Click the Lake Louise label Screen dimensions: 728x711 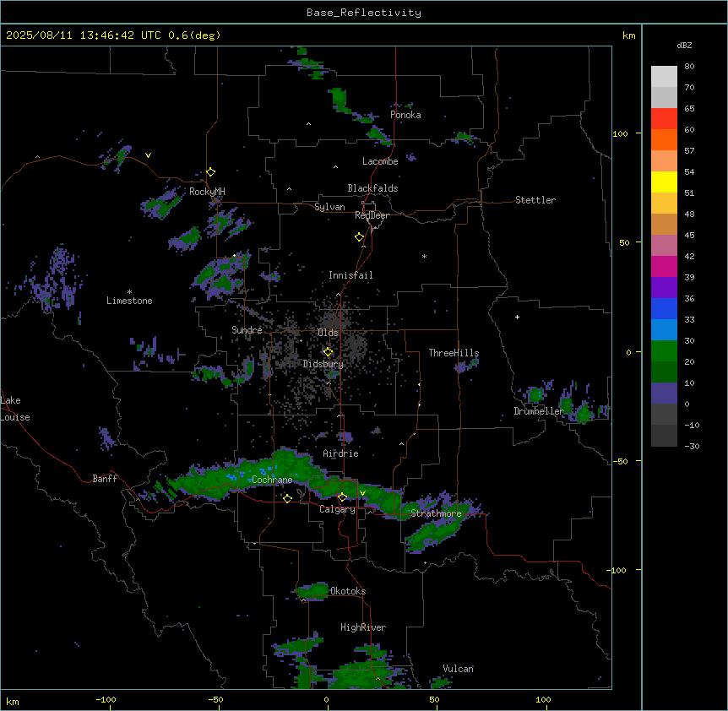coord(15,409)
